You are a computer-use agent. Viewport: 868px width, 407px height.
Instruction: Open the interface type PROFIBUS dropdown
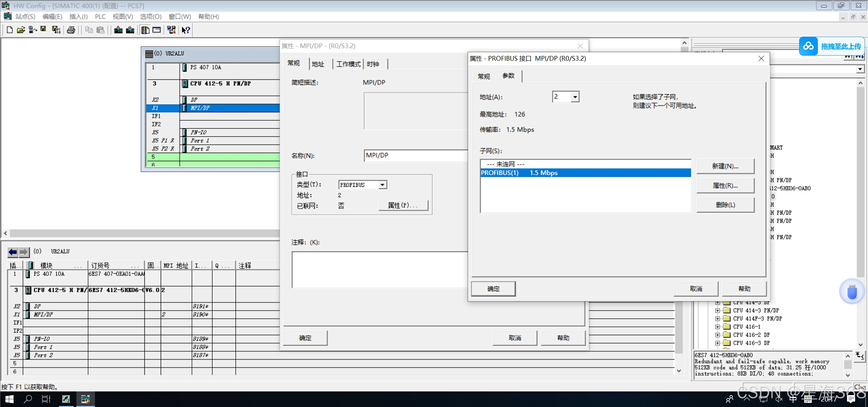[x=382, y=185]
